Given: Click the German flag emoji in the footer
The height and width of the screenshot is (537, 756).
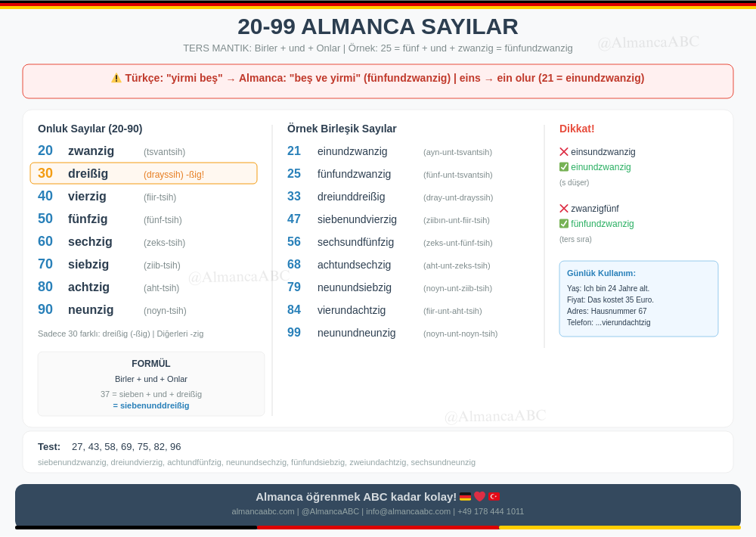Looking at the screenshot, I should [465, 496].
